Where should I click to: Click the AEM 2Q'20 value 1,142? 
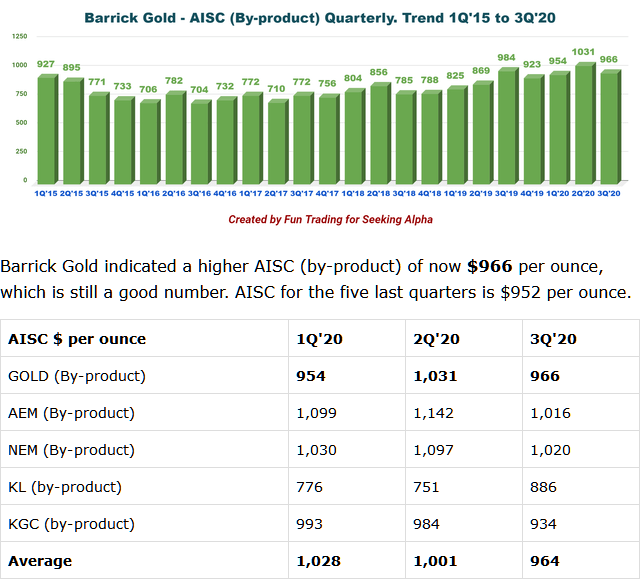434,413
